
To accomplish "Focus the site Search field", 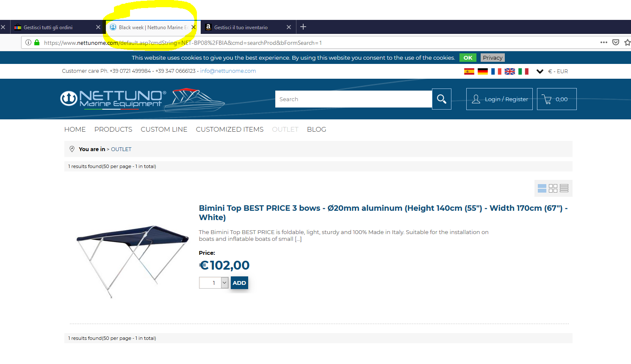I will pyautogui.click(x=354, y=99).
